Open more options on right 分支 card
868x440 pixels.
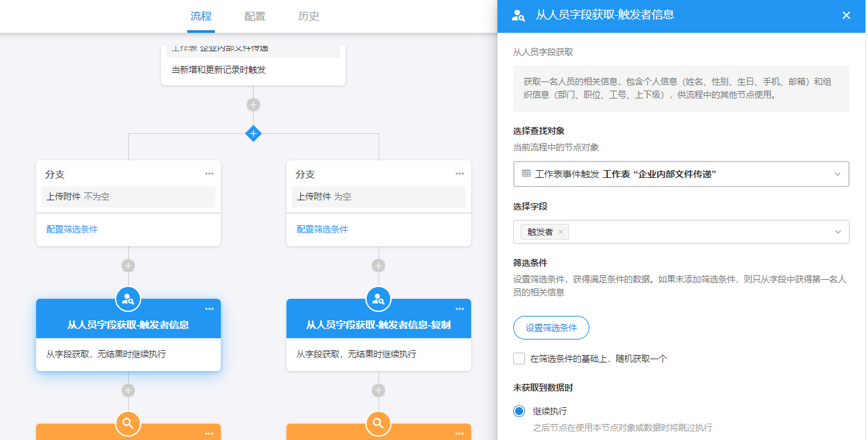pyautogui.click(x=459, y=174)
